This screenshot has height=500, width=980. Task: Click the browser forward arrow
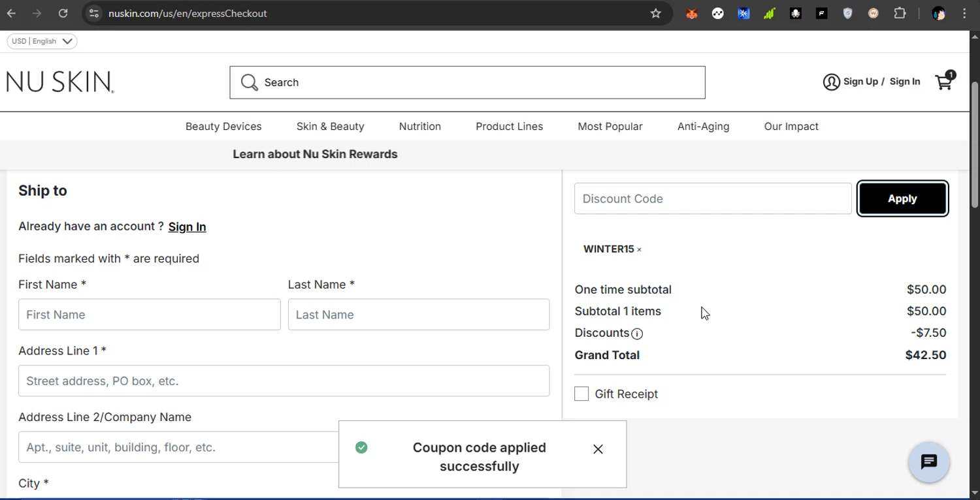37,13
